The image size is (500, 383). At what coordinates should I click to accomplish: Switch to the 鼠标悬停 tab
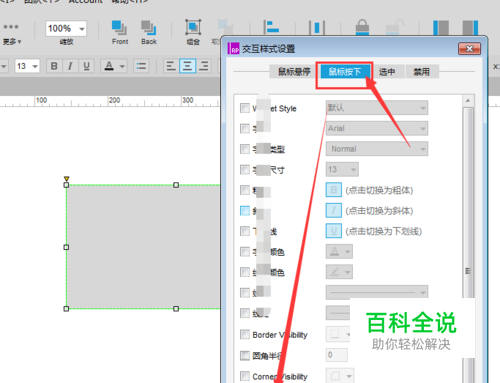(x=294, y=72)
